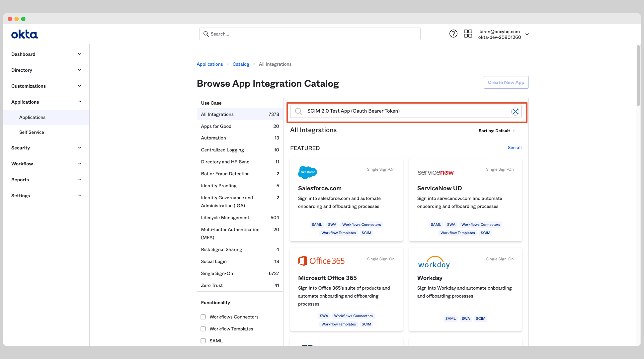Check the Workflow Templates functionality filter
644x359 pixels.
pos(203,328)
